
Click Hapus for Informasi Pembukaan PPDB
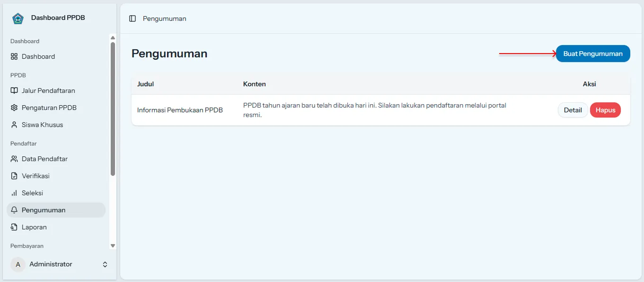tap(605, 110)
